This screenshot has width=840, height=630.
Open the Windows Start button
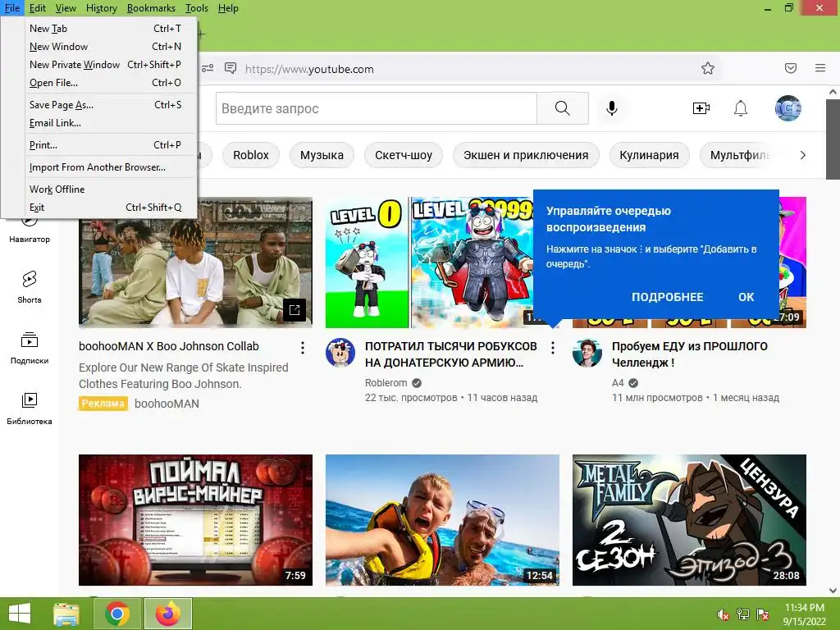20,614
